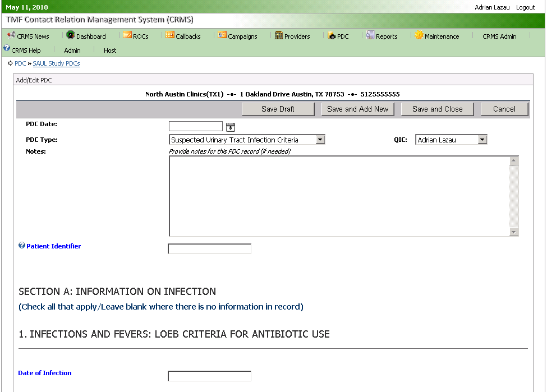Select the Host menu item
547x392 pixels.
pyautogui.click(x=110, y=50)
